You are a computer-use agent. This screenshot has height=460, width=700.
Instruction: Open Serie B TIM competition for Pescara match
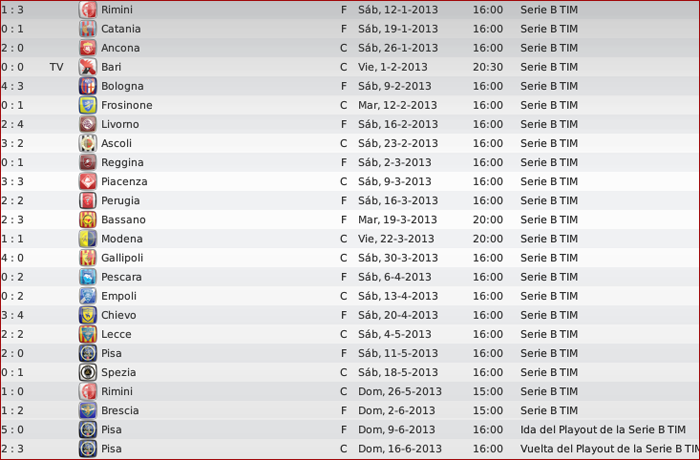(x=549, y=277)
